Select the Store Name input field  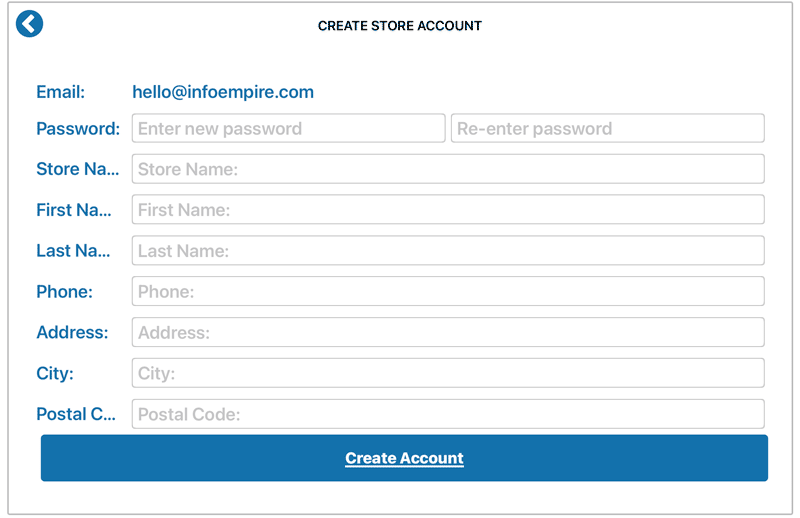[x=448, y=169]
